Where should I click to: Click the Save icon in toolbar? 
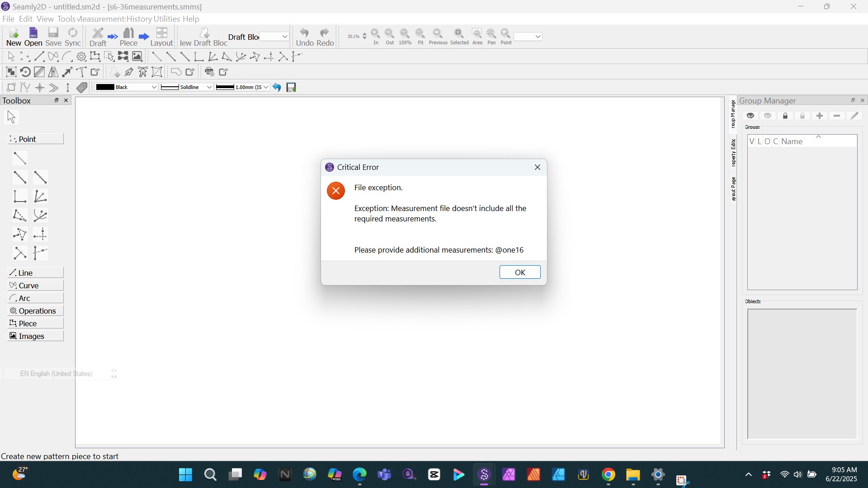pyautogui.click(x=53, y=37)
